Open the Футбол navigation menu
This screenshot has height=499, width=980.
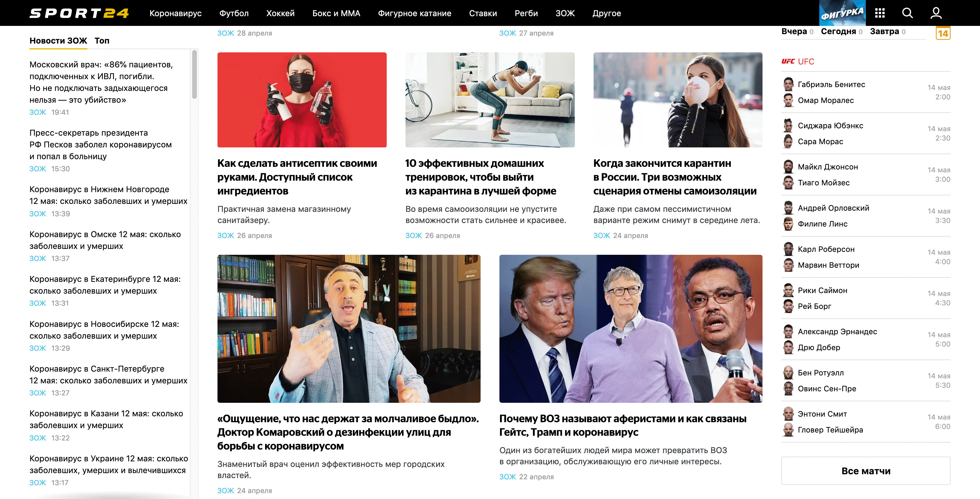coord(234,13)
